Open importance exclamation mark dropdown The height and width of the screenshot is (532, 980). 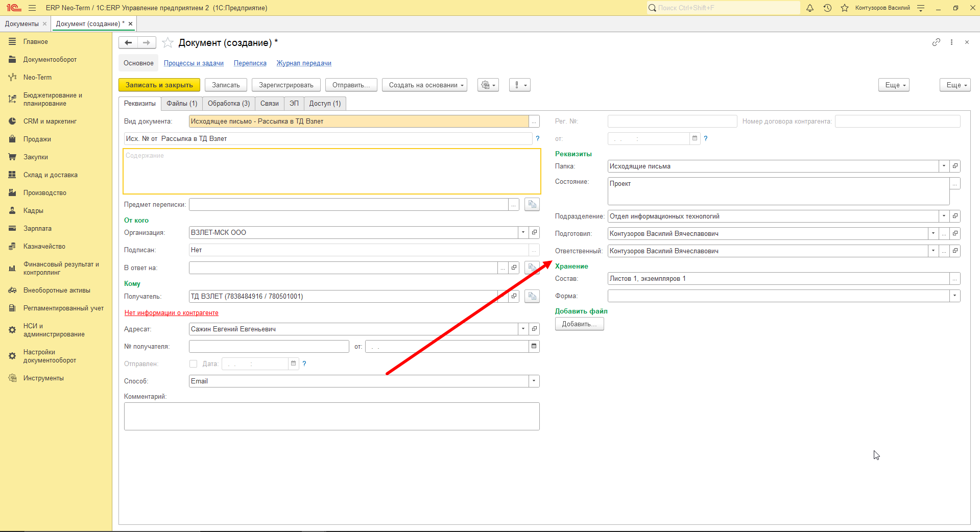click(520, 85)
